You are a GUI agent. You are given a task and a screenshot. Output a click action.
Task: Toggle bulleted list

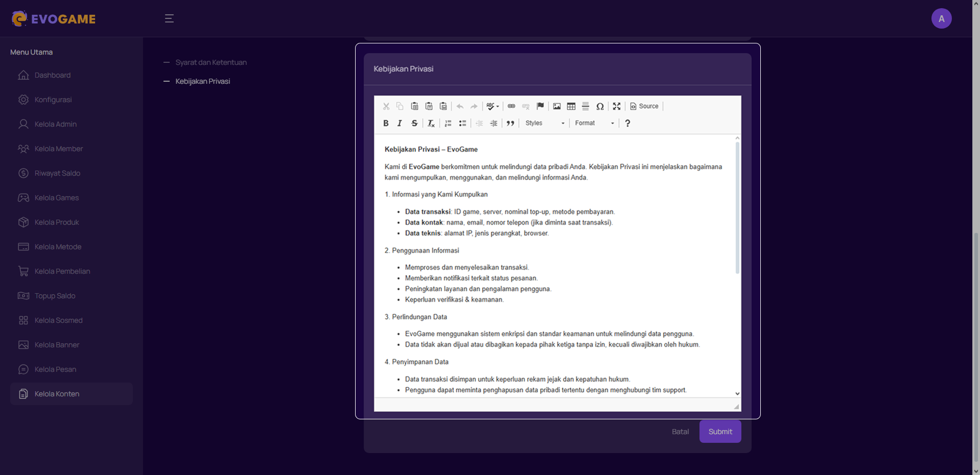[x=462, y=123]
